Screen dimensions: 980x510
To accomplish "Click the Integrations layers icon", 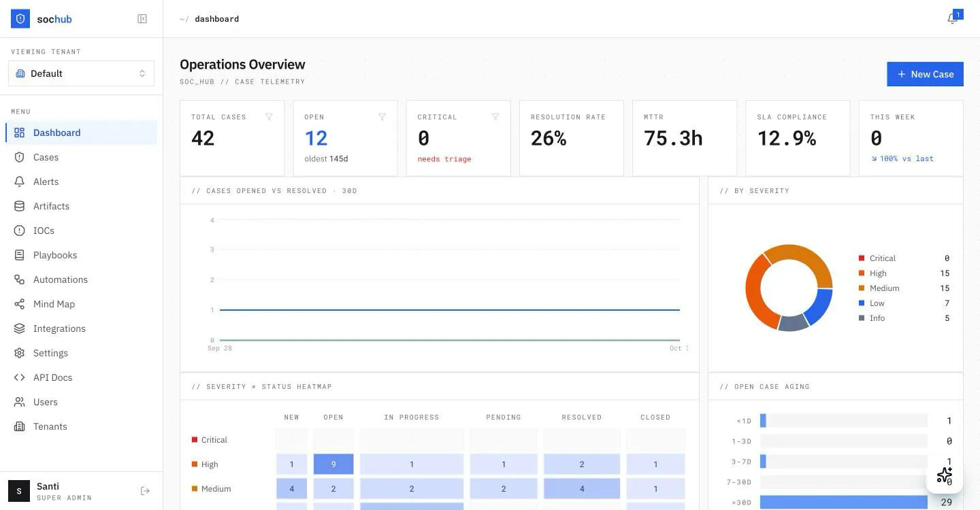I will (20, 328).
